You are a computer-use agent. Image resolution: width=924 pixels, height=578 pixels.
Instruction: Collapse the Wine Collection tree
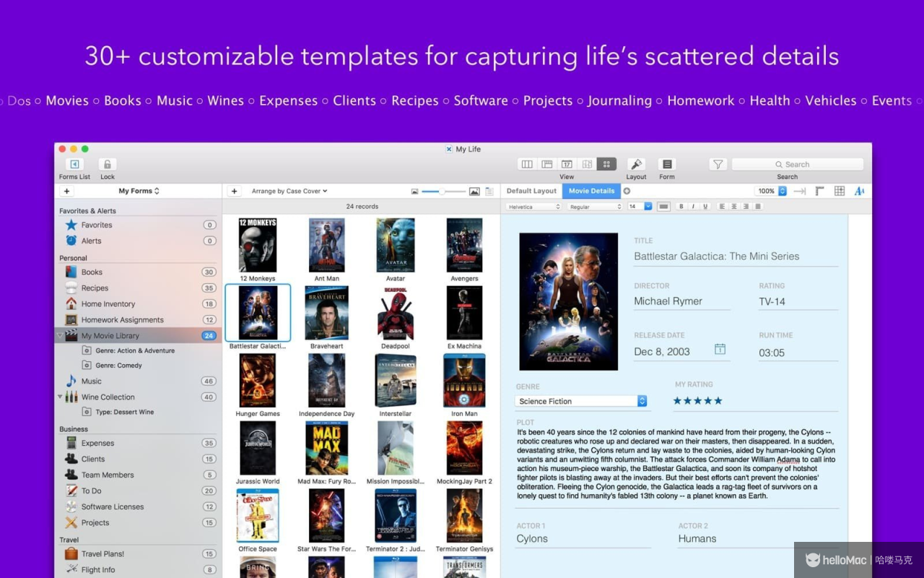pos(60,397)
